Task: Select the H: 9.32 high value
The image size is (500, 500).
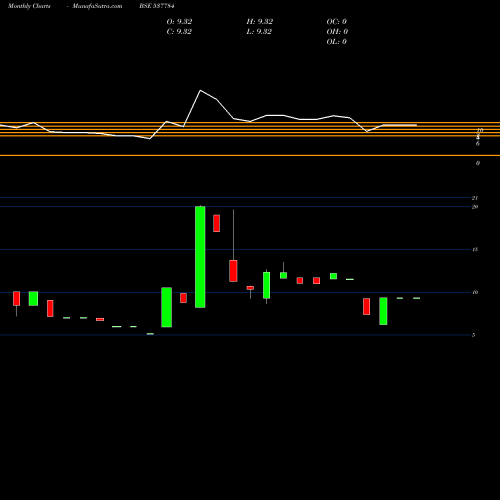Action: tap(260, 22)
